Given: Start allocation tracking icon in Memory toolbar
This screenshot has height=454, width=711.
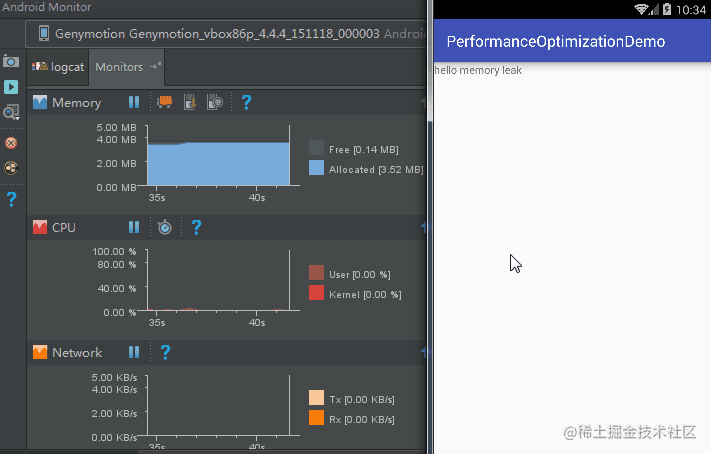Looking at the screenshot, I should 215,102.
